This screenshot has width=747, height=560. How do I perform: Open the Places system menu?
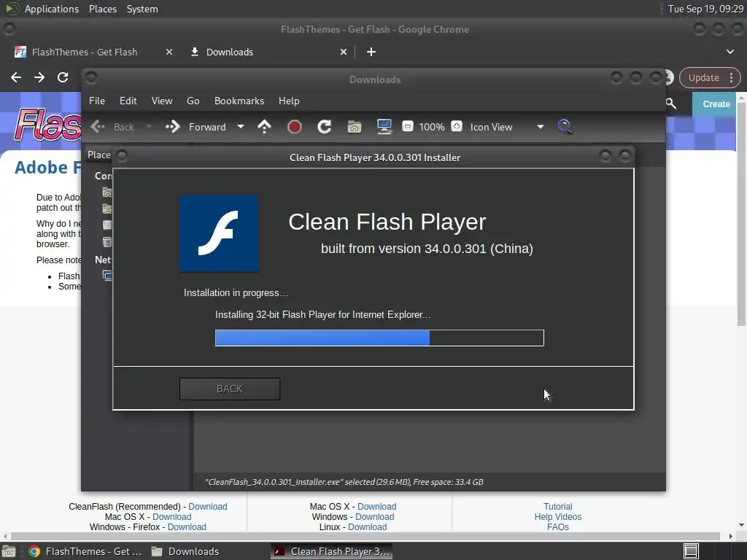click(x=102, y=9)
